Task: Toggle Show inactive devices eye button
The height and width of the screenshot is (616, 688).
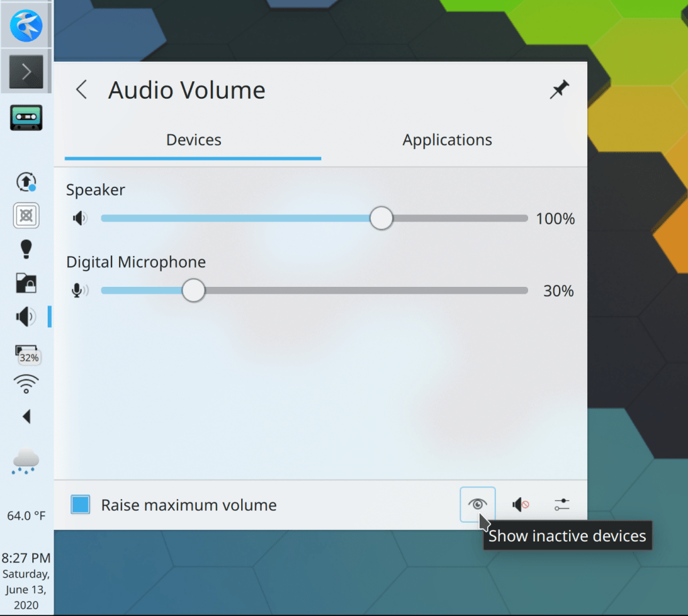Action: click(478, 504)
